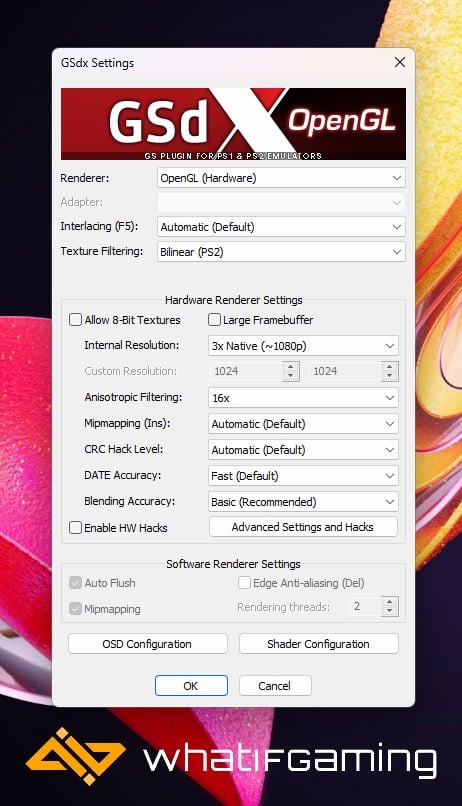462x806 pixels.
Task: Open Shader Configuration
Action: (x=319, y=644)
